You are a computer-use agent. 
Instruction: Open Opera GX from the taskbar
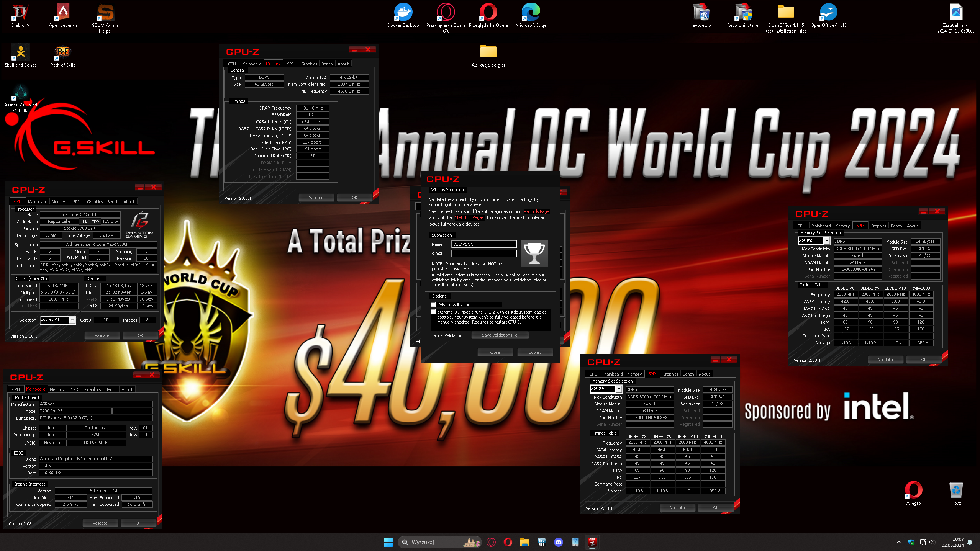coord(491,542)
